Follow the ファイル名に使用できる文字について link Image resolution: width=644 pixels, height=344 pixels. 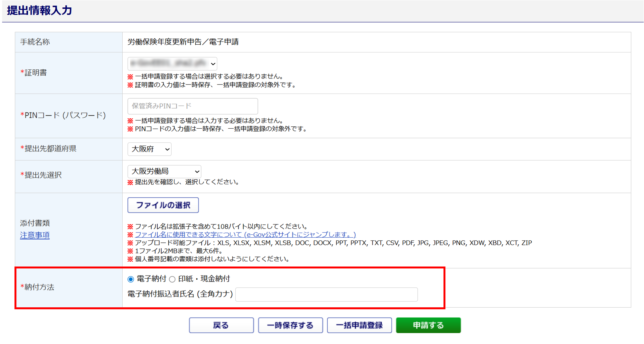point(245,235)
